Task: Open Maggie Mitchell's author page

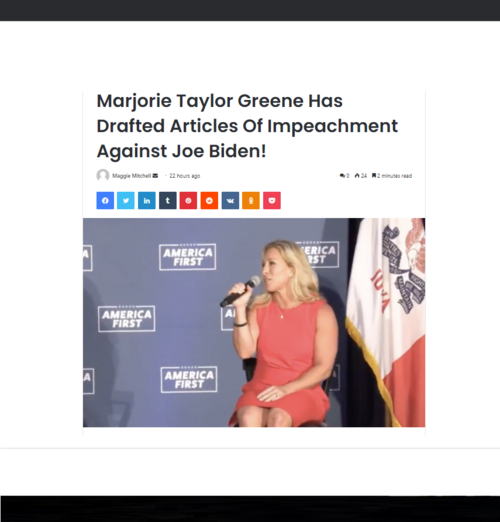Action: pyautogui.click(x=131, y=176)
